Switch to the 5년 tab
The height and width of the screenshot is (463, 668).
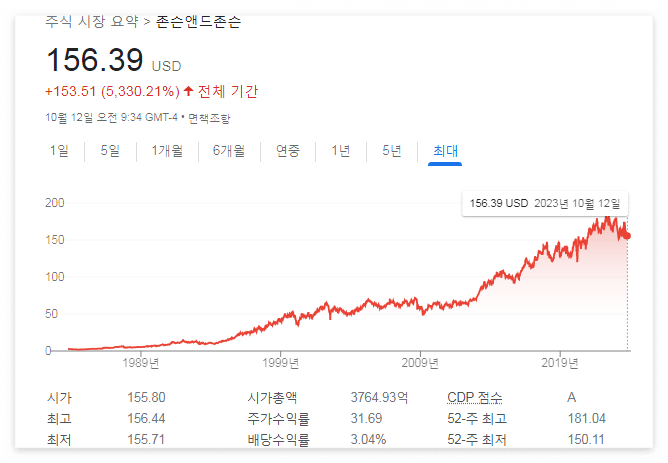(x=392, y=151)
